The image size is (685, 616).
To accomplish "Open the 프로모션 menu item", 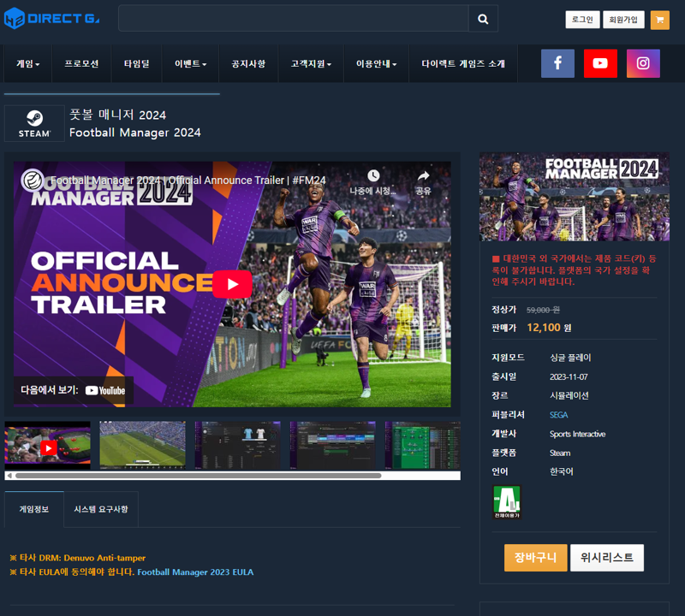I will [81, 64].
